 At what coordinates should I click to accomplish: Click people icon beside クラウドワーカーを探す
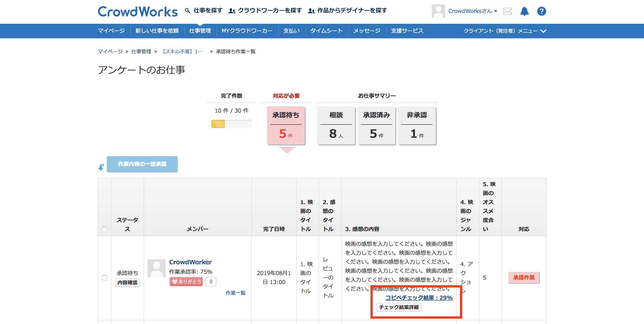[x=232, y=11]
